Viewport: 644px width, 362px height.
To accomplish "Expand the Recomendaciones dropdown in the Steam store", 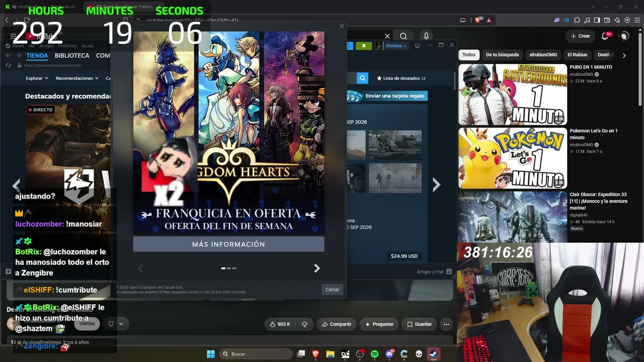I will (x=77, y=78).
